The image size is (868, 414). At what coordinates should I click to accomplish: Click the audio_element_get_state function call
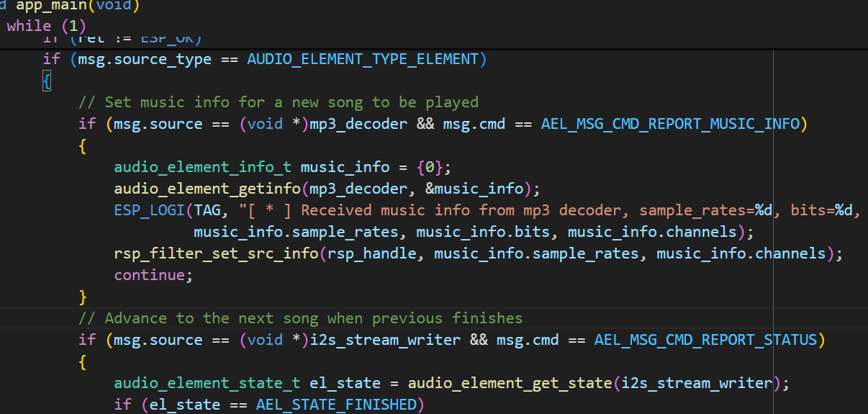click(x=510, y=383)
